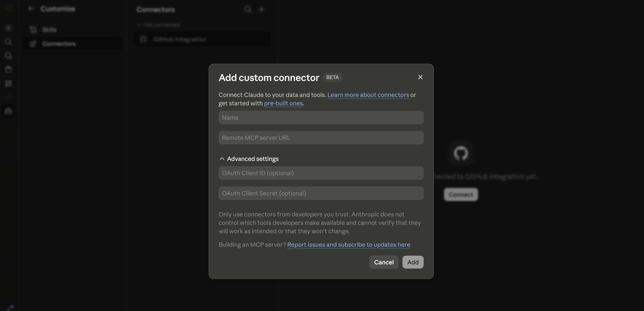Toggle sidebar icon at top left
This screenshot has width=644, height=311.
(x=9, y=8)
